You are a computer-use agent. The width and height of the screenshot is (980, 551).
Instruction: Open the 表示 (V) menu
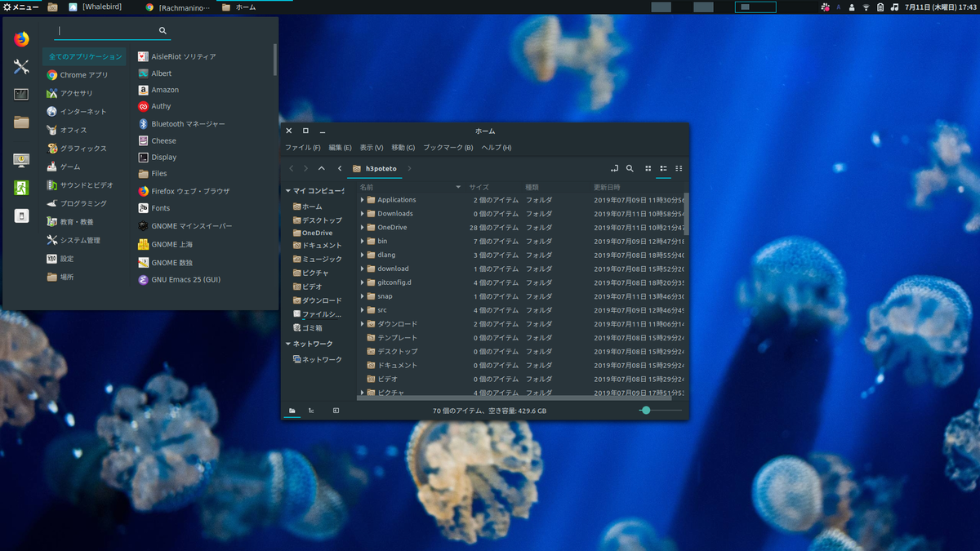pyautogui.click(x=371, y=148)
